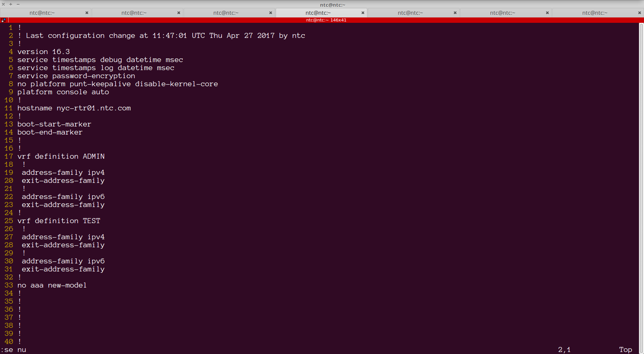Click the minus icon above the tabs
The image size is (644, 354).
pos(18,4)
